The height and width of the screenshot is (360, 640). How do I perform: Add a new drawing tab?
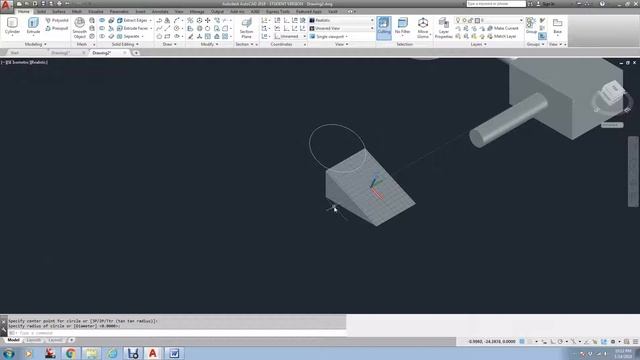136,53
